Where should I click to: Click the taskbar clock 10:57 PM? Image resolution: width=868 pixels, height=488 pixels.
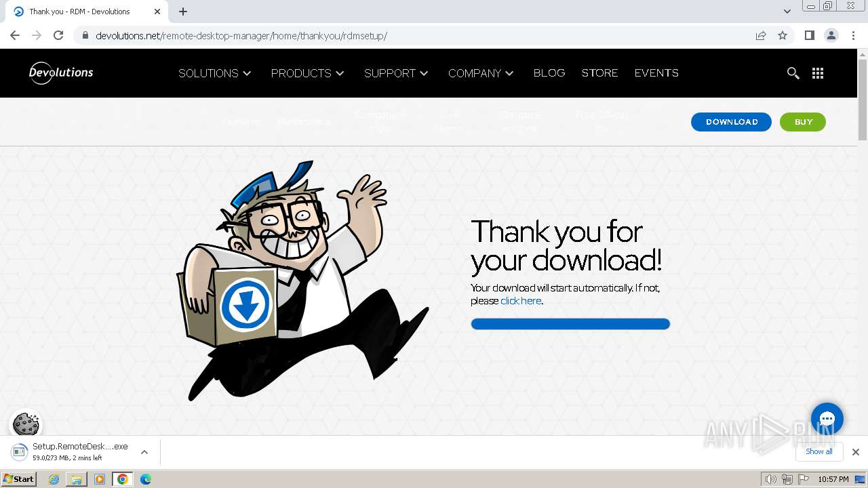(833, 479)
